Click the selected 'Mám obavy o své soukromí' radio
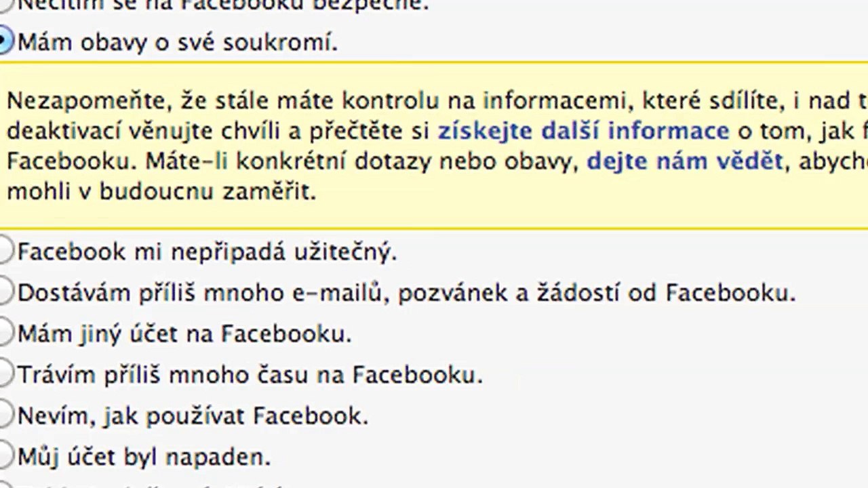Screen dimensions: 868x488 coord(5,42)
